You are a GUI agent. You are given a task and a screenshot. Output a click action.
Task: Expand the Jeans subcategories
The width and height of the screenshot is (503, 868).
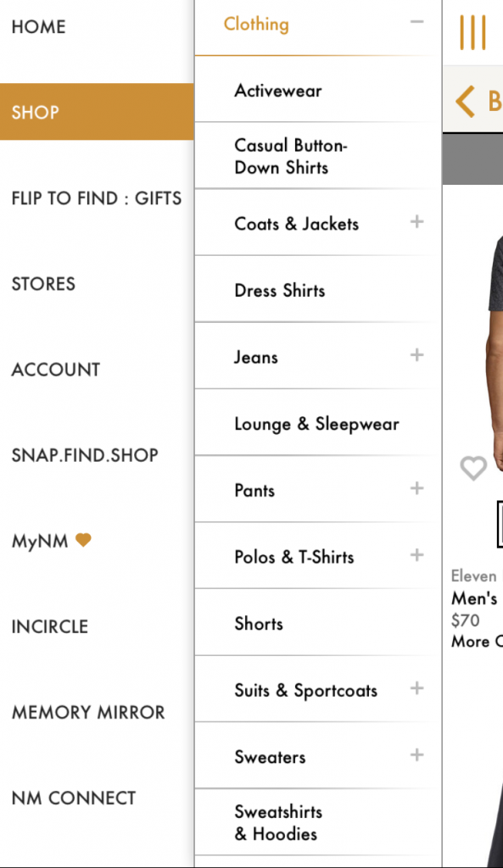pos(416,354)
